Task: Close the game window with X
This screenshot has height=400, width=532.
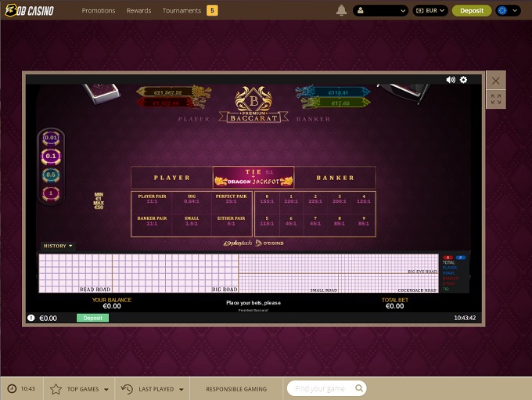Action: tap(495, 80)
